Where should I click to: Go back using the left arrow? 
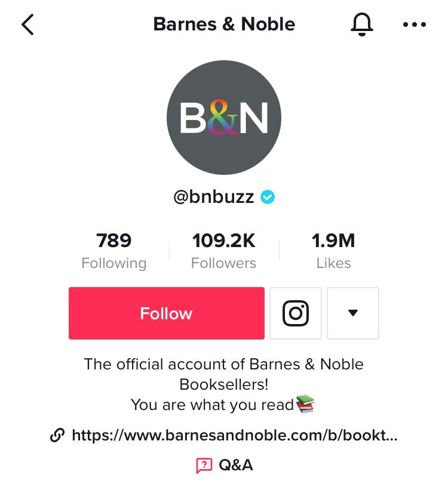[27, 24]
